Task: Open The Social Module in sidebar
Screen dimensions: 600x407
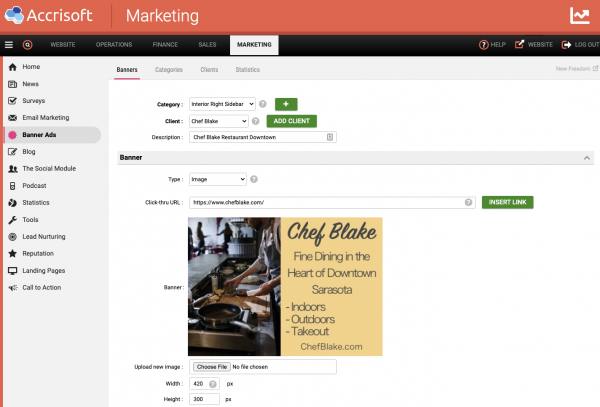Action: click(49, 169)
